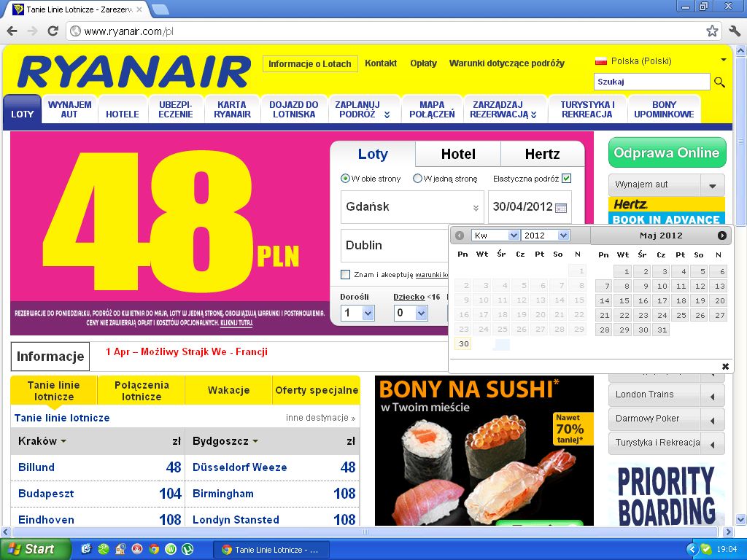Screen dimensions: 747x560
Task: Close the date picker popup
Action: click(x=725, y=366)
